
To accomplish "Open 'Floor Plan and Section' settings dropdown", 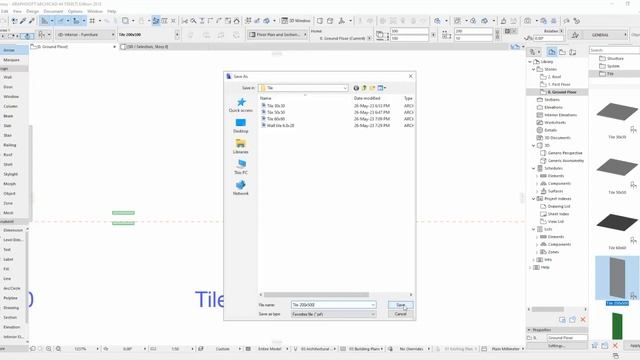I will coord(278,35).
